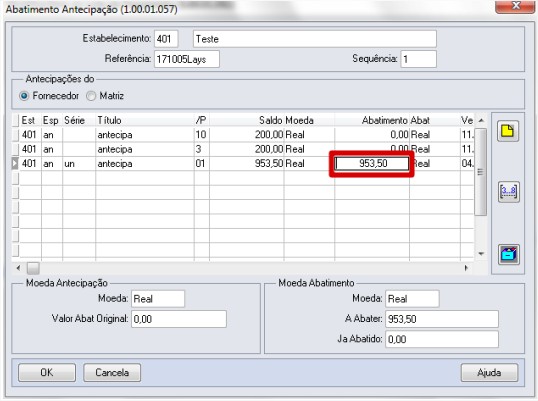Click the /P cell with value 3
Image resolution: width=538 pixels, height=401 pixels.
click(x=201, y=149)
